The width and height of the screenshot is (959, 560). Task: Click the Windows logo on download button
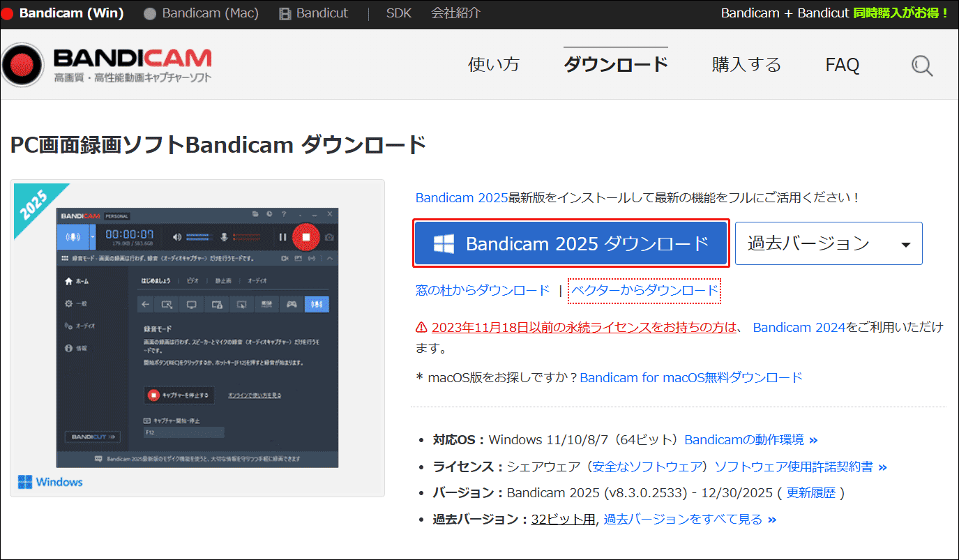click(444, 243)
